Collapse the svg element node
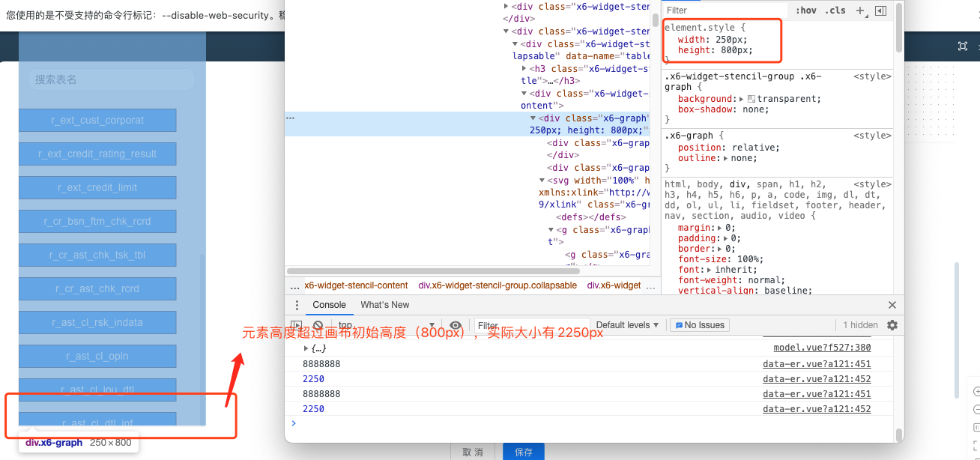The image size is (980, 460). point(542,181)
